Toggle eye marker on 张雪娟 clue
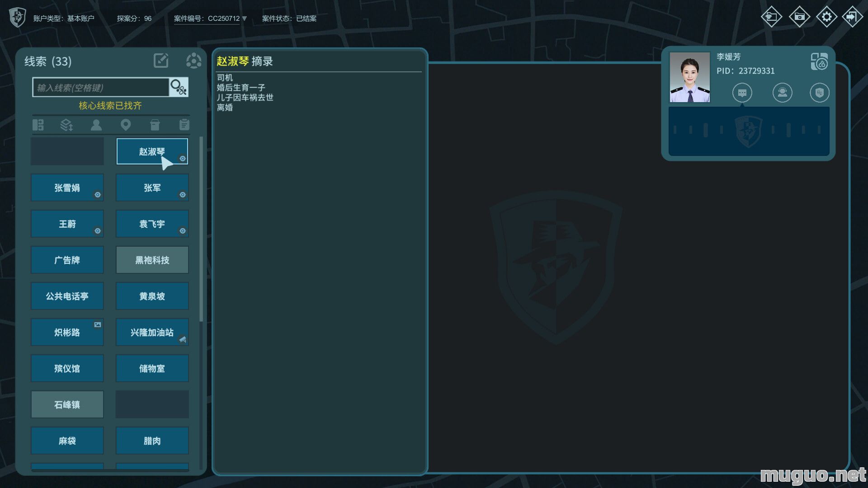Image resolution: width=868 pixels, height=488 pixels. click(x=98, y=195)
